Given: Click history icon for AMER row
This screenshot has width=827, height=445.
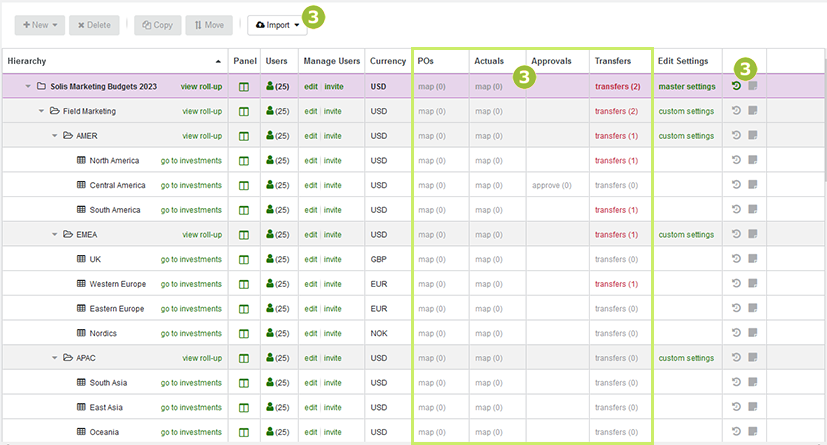Looking at the screenshot, I should click(x=736, y=135).
